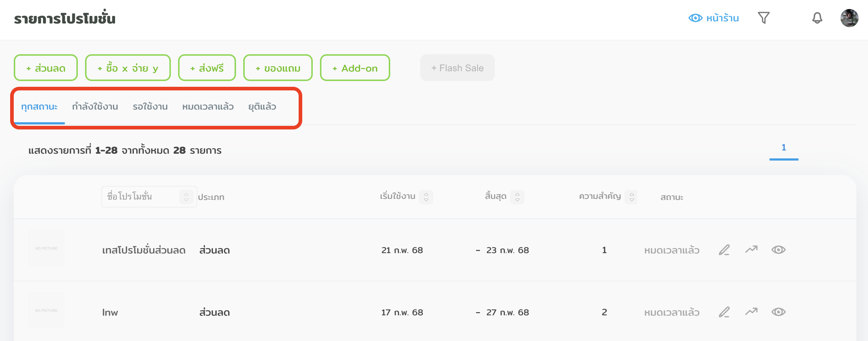Click the pencil edit icon for Inw

coord(724,312)
